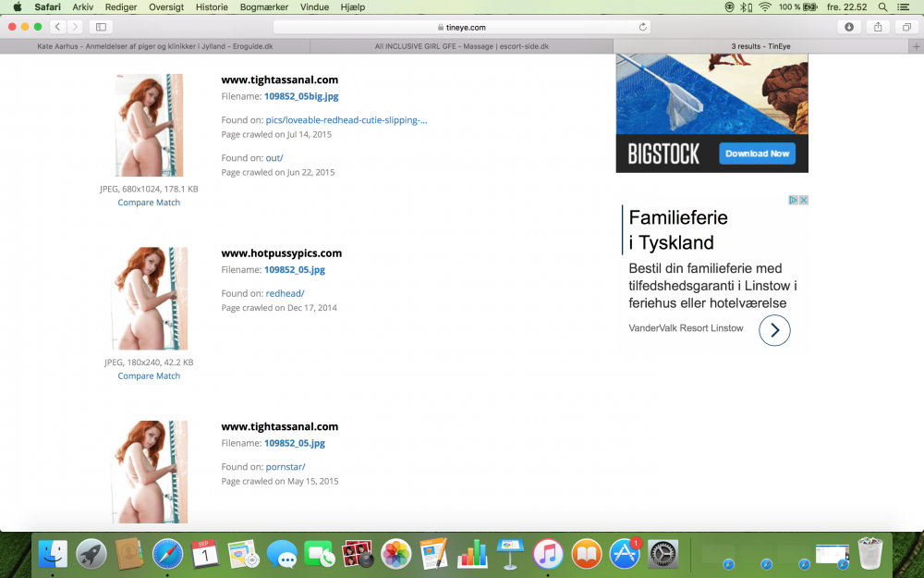The image size is (924, 578).
Task: Click the AdChoices triangle icon on the ad
Action: click(794, 200)
